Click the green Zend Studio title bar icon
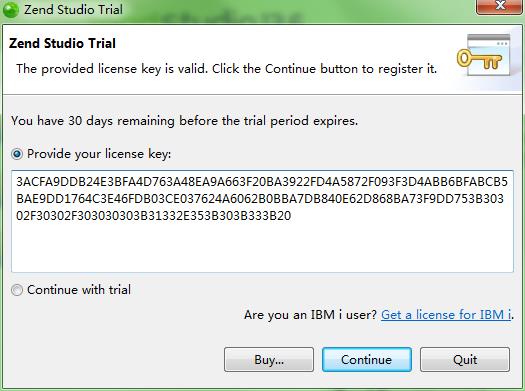 [x=11, y=9]
